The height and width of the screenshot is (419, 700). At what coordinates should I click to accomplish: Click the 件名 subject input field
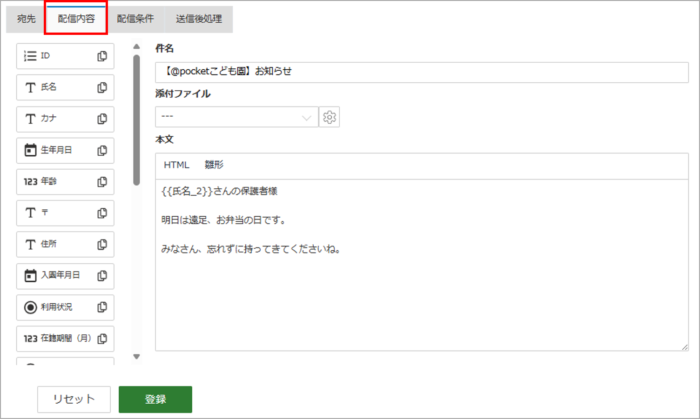pyautogui.click(x=422, y=72)
